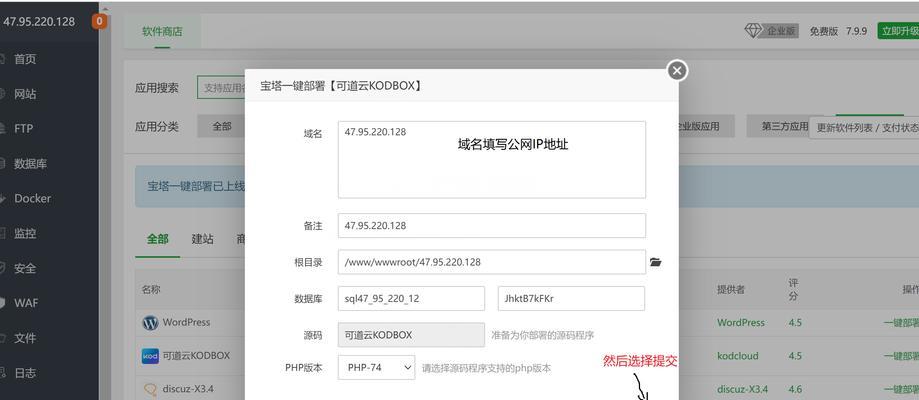Open 监控 in sidebar
919x400 pixels.
coord(25,233)
